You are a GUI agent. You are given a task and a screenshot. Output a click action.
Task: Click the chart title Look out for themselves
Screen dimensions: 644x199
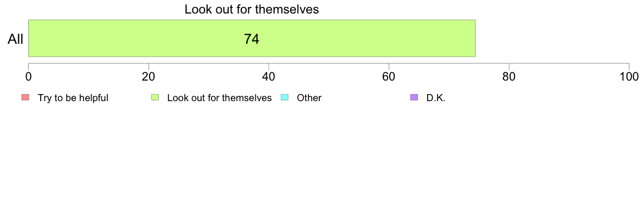252,9
